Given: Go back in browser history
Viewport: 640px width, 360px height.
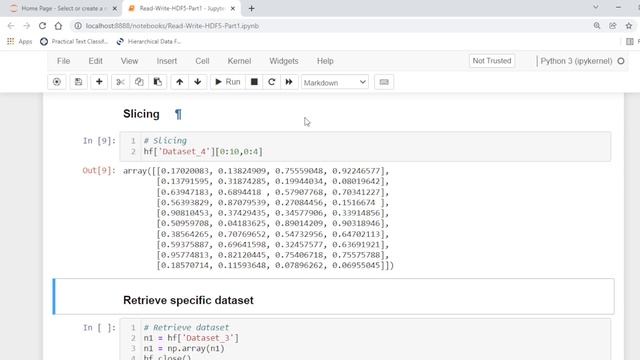Looking at the screenshot, I should pos(11,26).
